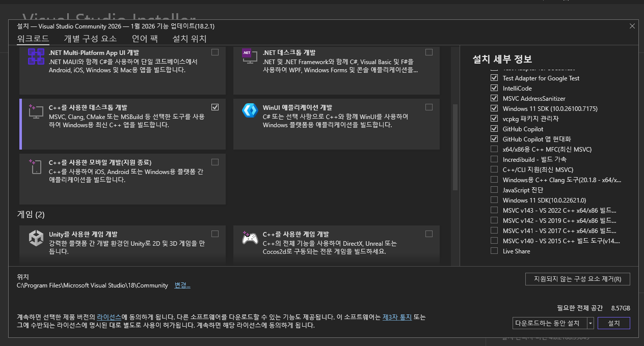Check x64/x86용 C++ MFC component
The image size is (644, 346).
(x=494, y=149)
